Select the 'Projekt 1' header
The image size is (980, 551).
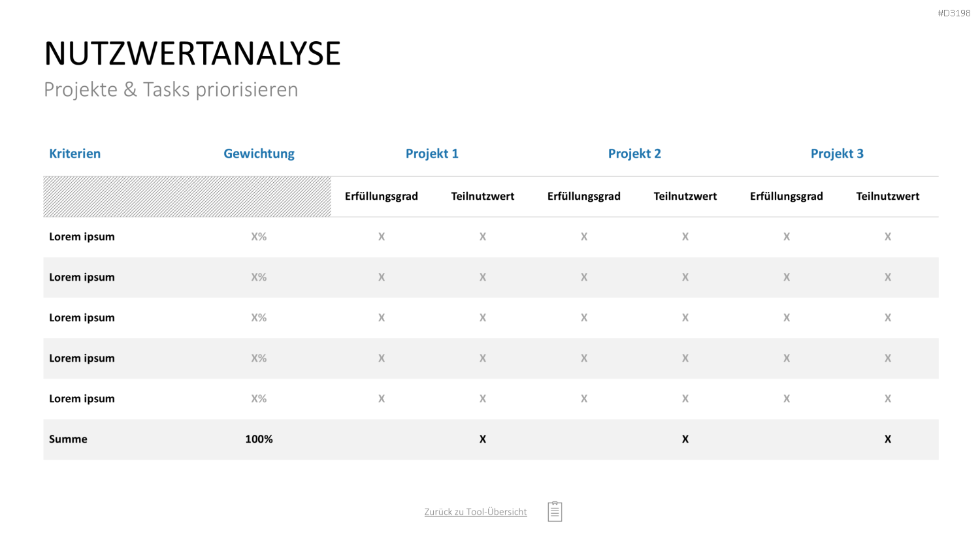tap(432, 153)
